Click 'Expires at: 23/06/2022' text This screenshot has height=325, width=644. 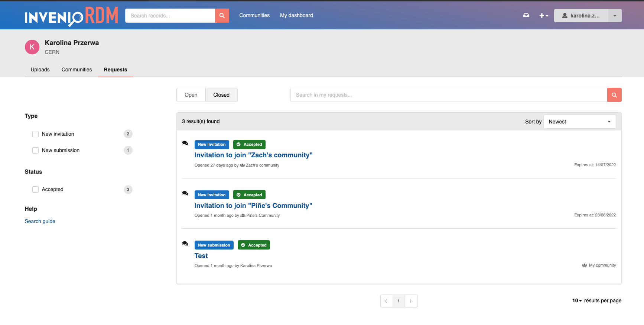[595, 215]
